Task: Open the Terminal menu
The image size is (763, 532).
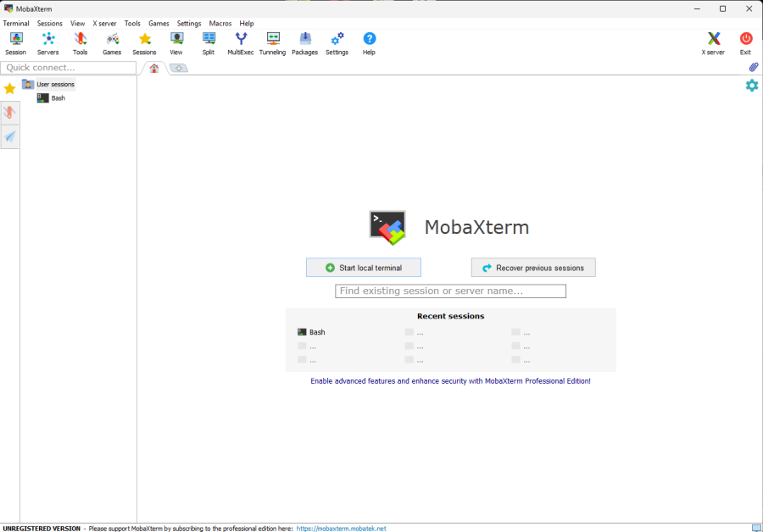Action: tap(16, 24)
